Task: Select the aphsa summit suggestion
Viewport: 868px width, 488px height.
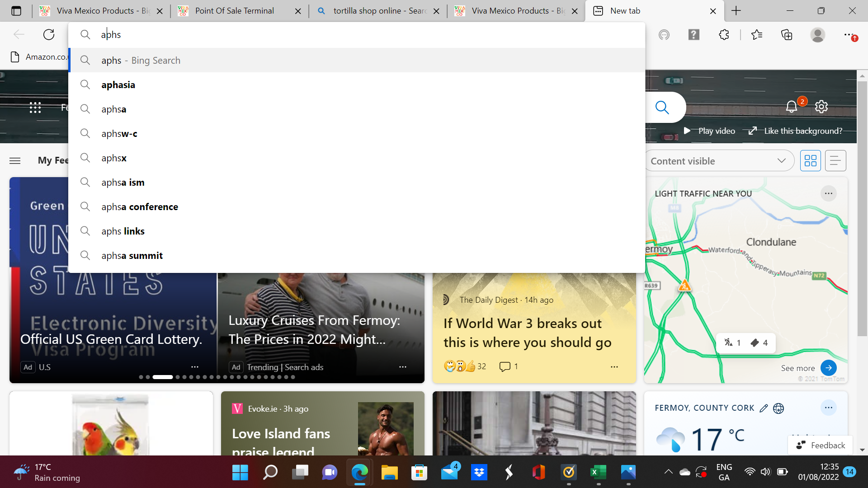Action: [357, 255]
